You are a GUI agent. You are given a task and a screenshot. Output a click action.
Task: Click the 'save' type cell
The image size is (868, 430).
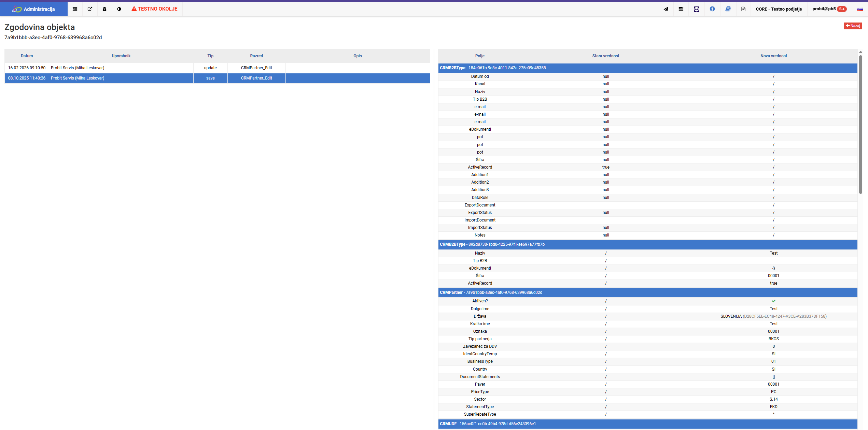[x=210, y=78]
